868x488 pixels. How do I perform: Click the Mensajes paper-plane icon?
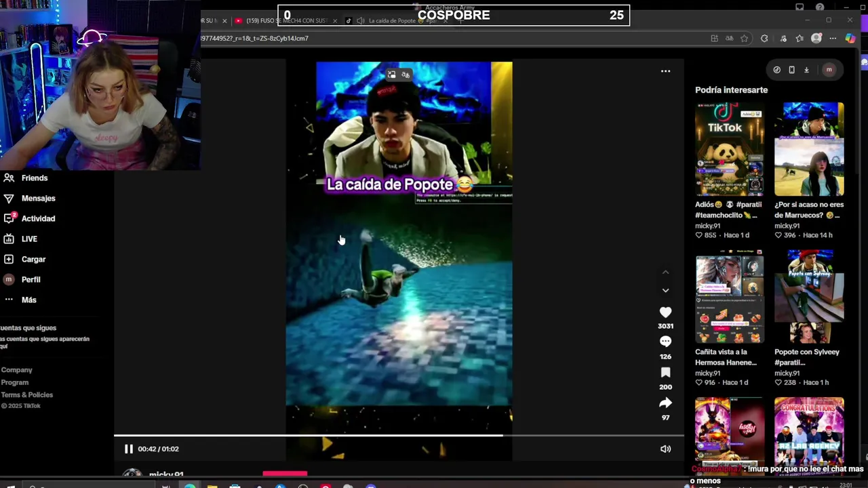tap(9, 198)
